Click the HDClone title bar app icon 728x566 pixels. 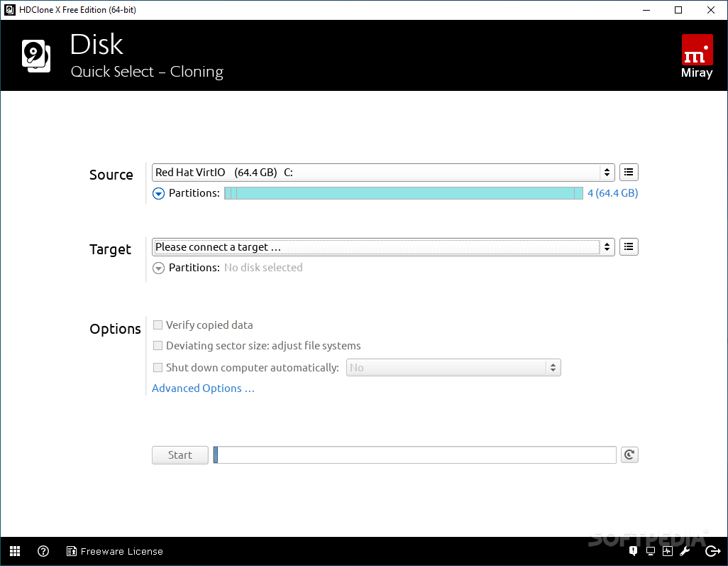click(10, 10)
